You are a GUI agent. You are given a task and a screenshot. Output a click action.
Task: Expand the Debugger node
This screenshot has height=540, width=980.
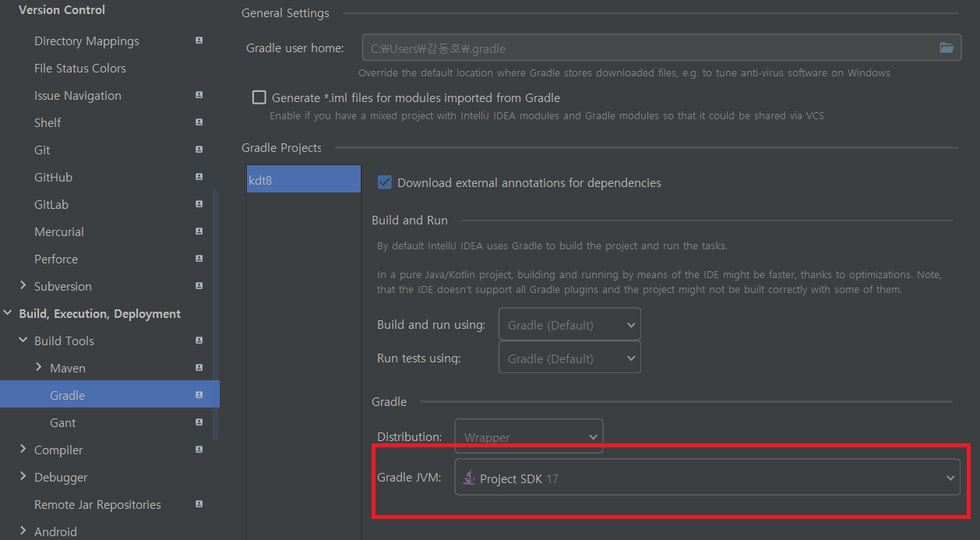(x=23, y=477)
